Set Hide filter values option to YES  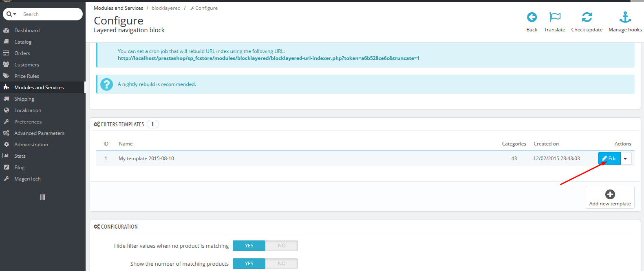(249, 246)
